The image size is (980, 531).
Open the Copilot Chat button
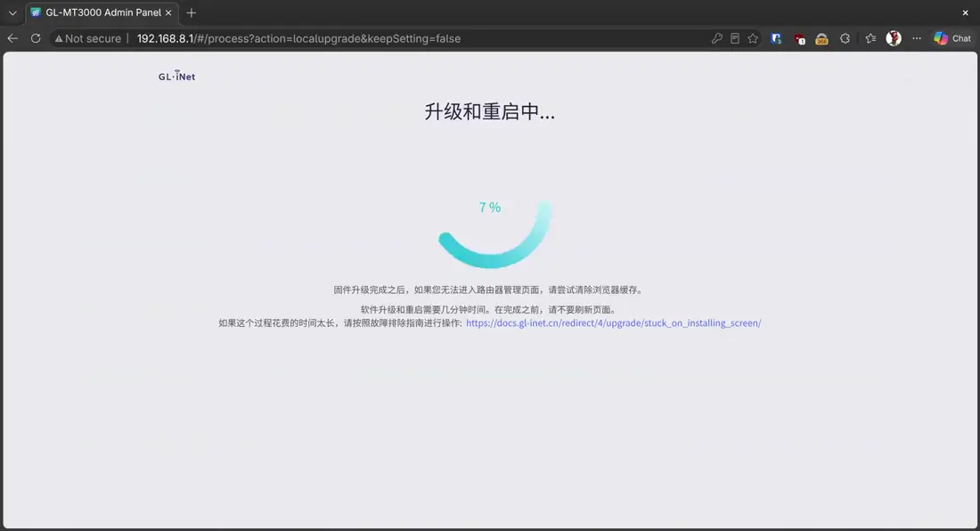(952, 38)
